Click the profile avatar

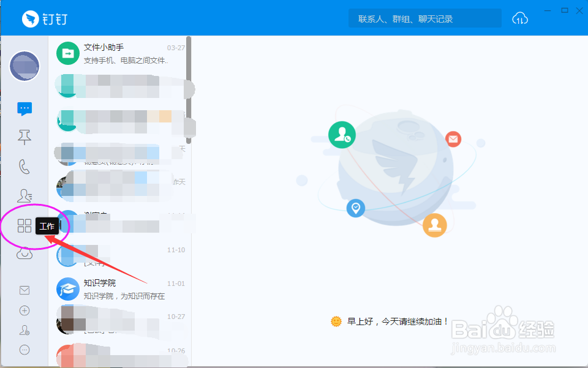[x=24, y=66]
